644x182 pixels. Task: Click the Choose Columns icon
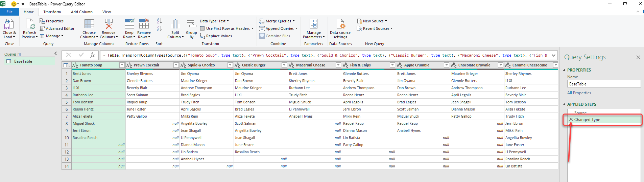click(89, 24)
